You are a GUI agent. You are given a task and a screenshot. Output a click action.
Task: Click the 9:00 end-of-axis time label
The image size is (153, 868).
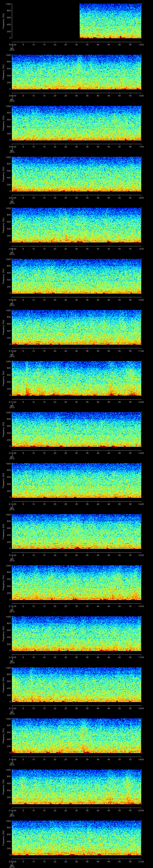pyautogui.click(x=141, y=249)
